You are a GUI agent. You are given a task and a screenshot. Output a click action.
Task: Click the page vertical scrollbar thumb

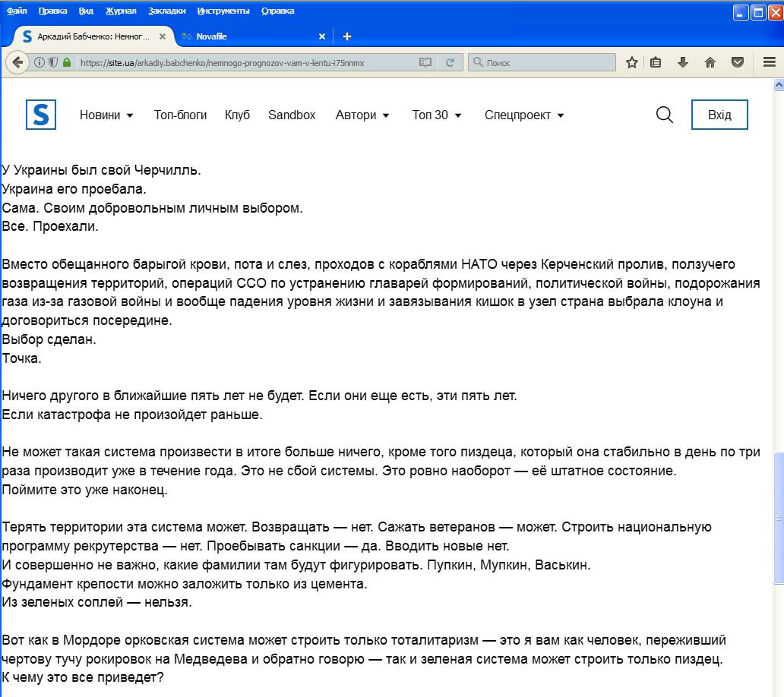point(779,518)
